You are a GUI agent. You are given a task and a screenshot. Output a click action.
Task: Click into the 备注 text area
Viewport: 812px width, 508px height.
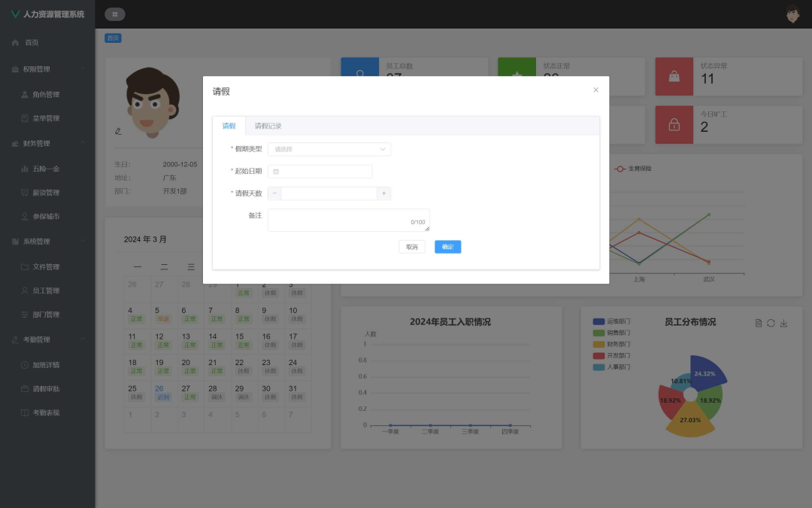click(x=349, y=221)
